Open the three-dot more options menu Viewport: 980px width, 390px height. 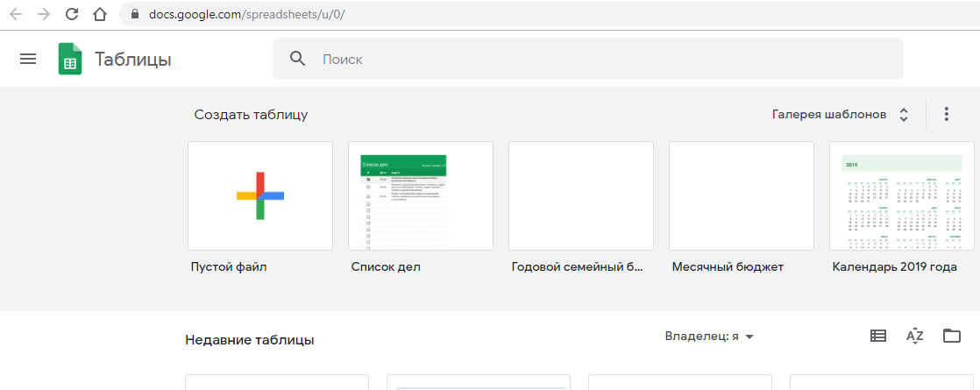(946, 115)
